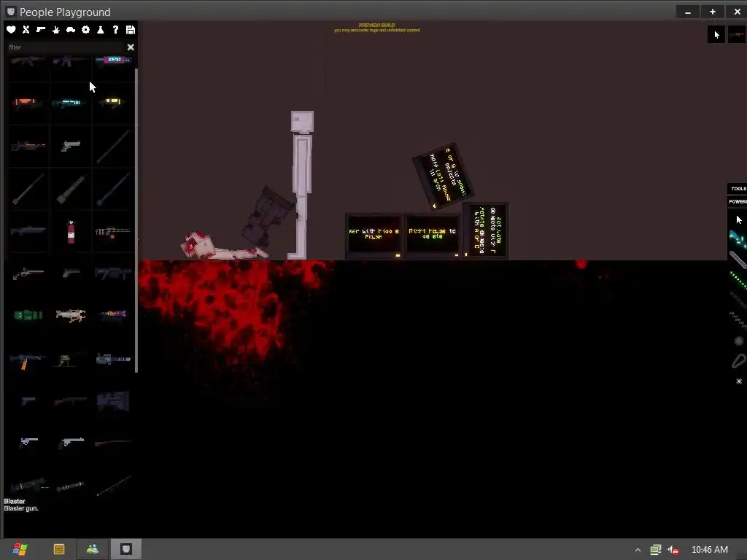Select the yellow glowing weapon item
Viewport: 747px width, 560px height.
tap(113, 102)
